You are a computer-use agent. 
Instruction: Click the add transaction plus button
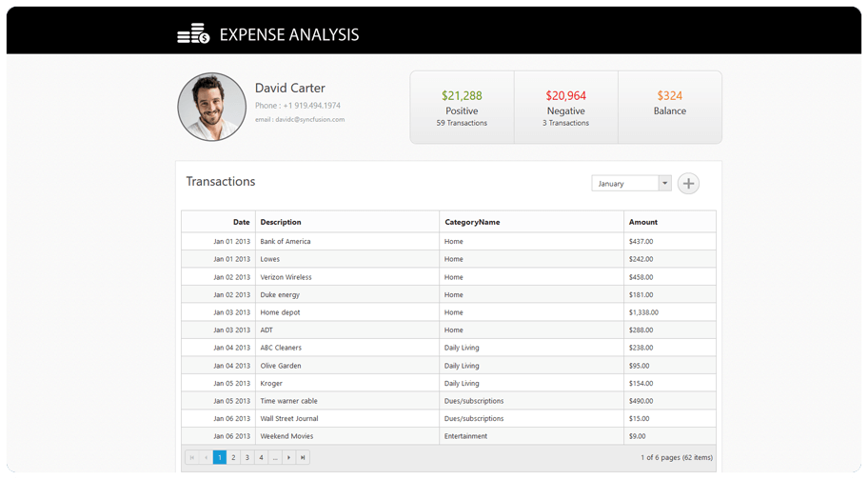688,184
